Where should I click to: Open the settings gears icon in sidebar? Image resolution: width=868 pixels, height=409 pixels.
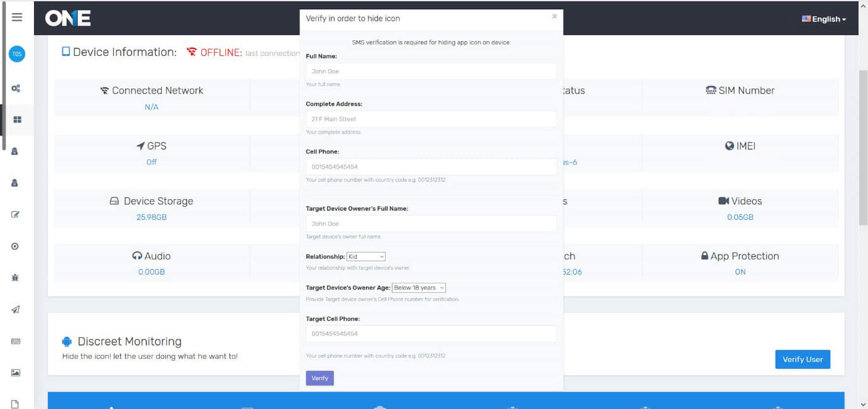pos(16,89)
